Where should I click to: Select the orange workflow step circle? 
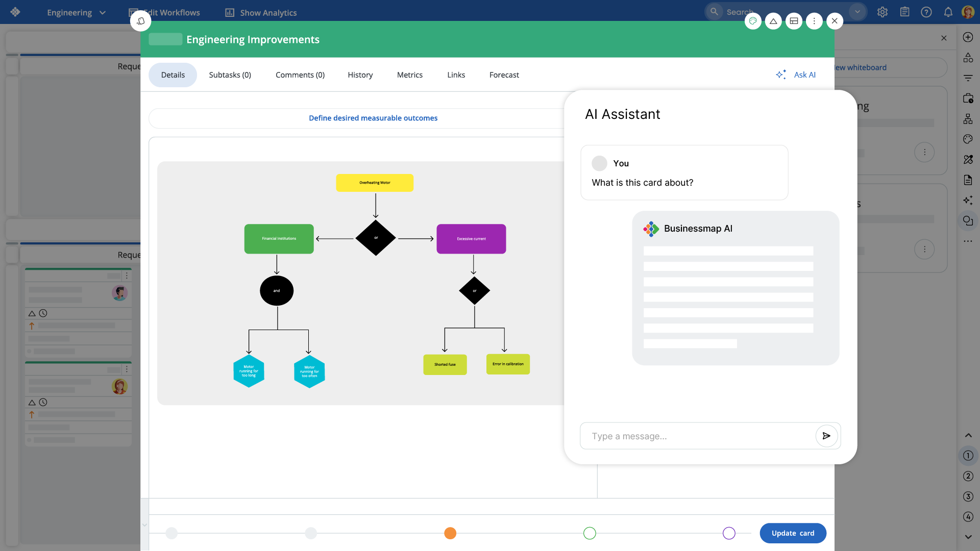450,533
